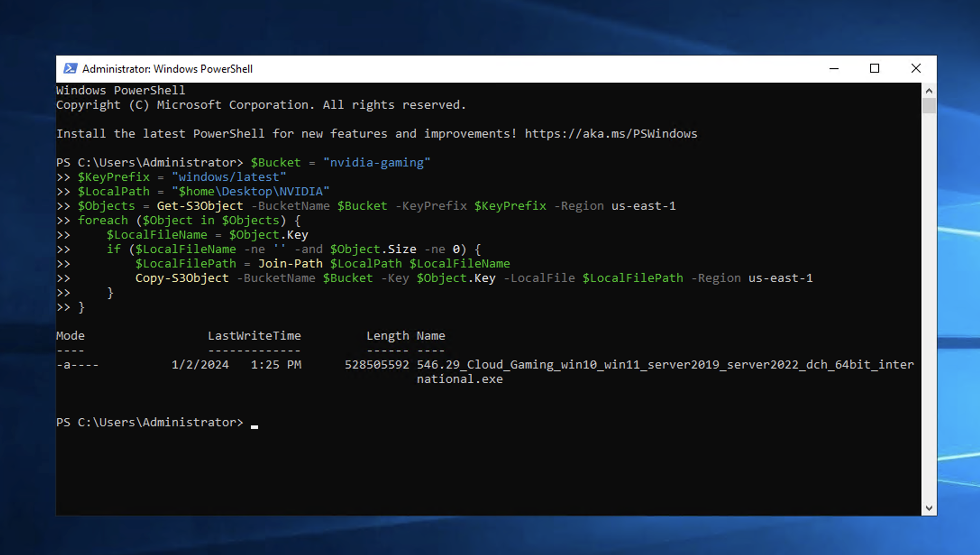Click the Copy-S3Object command text

(182, 278)
